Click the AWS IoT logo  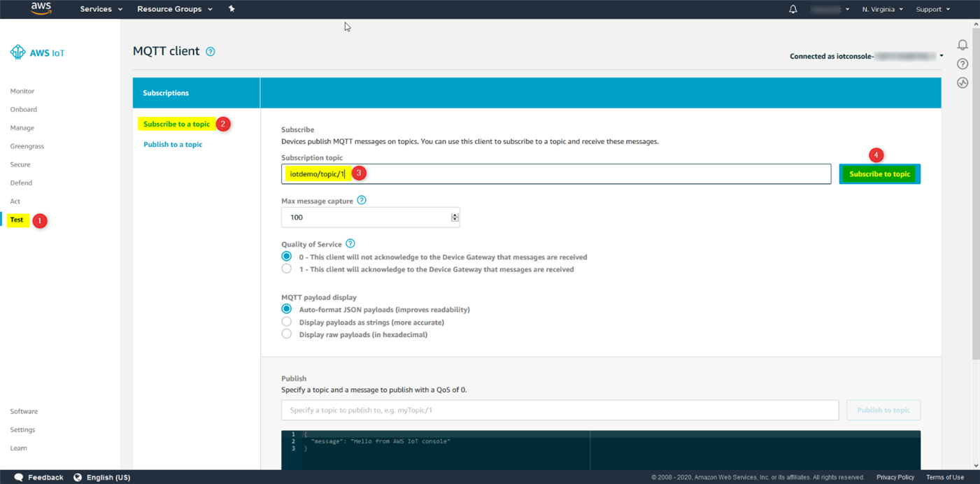click(x=38, y=52)
